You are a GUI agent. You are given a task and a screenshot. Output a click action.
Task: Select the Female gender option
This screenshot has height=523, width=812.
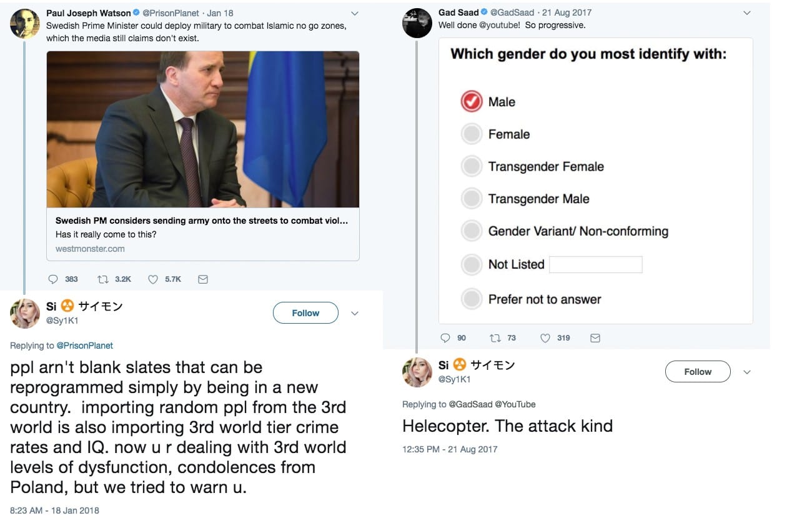point(472,134)
